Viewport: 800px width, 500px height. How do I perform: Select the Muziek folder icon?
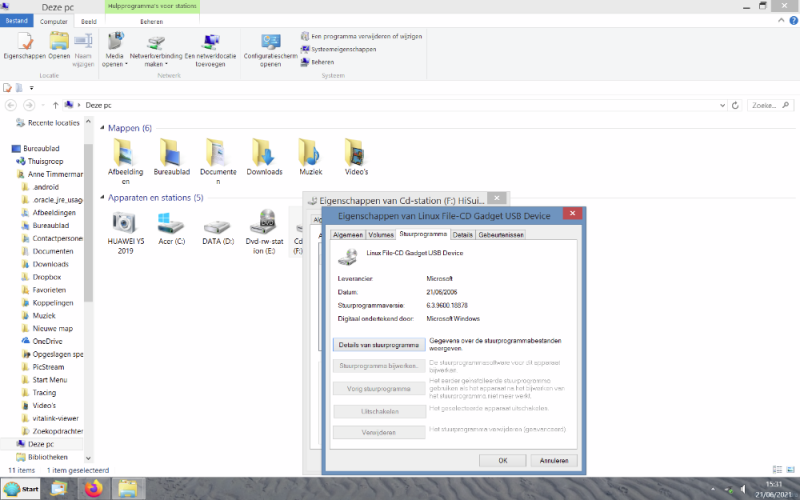point(310,153)
